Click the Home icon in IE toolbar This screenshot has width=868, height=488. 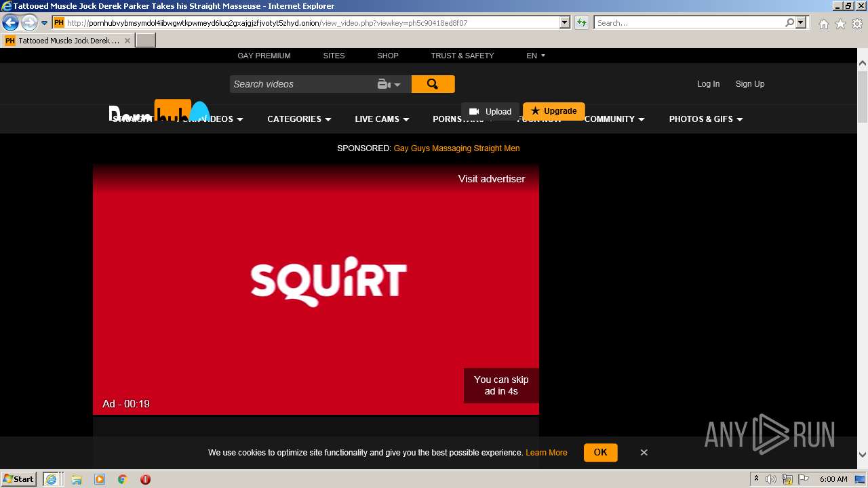point(823,24)
